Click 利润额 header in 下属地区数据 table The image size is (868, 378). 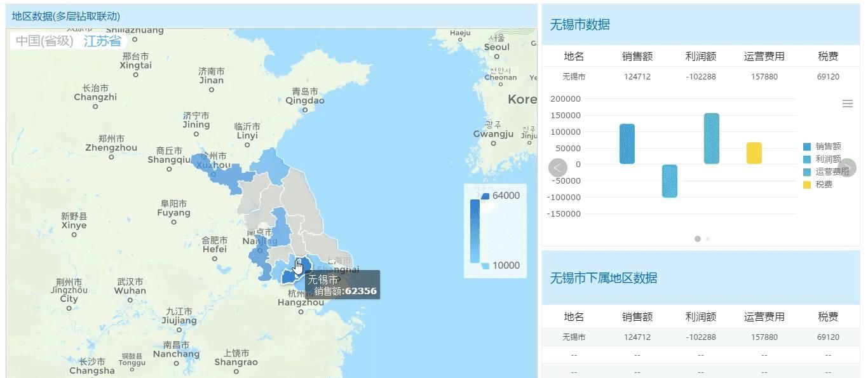tap(701, 317)
